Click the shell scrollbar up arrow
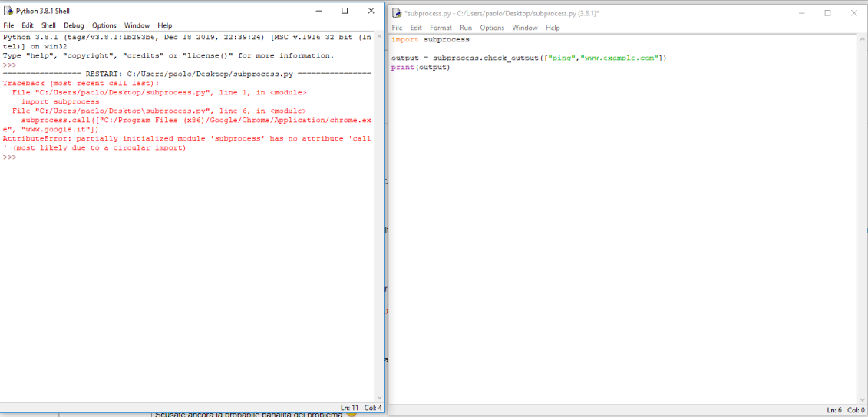The image size is (868, 417). 380,37
